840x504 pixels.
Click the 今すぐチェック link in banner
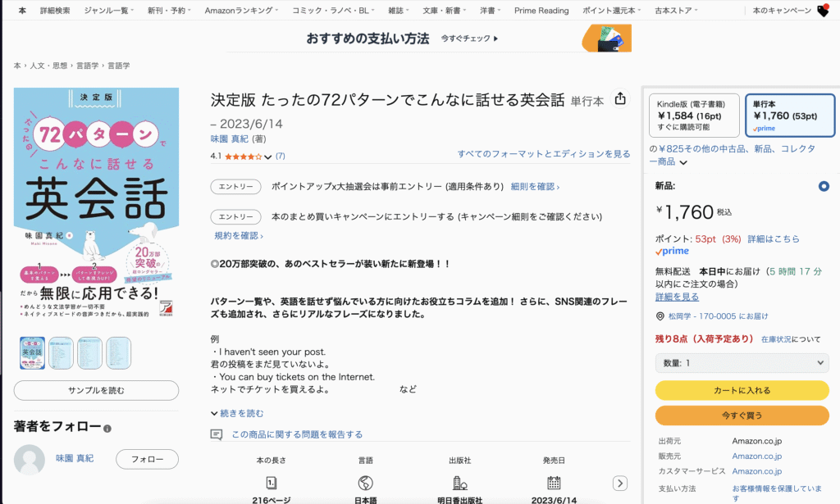coord(469,39)
